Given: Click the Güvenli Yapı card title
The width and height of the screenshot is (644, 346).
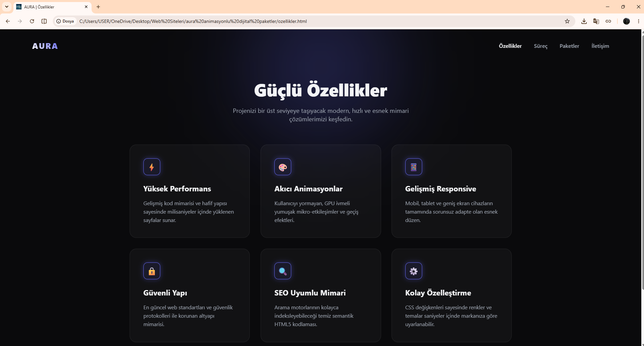Looking at the screenshot, I should [165, 293].
